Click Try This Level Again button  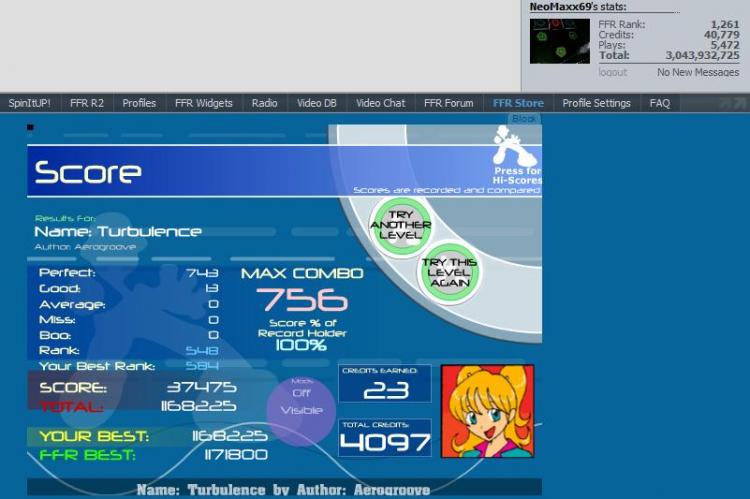click(449, 272)
